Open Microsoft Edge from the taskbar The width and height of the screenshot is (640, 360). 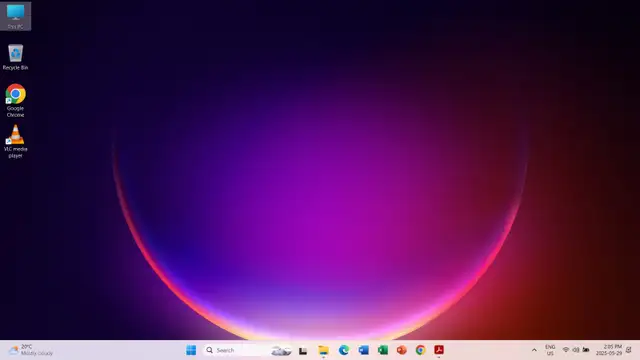click(344, 350)
